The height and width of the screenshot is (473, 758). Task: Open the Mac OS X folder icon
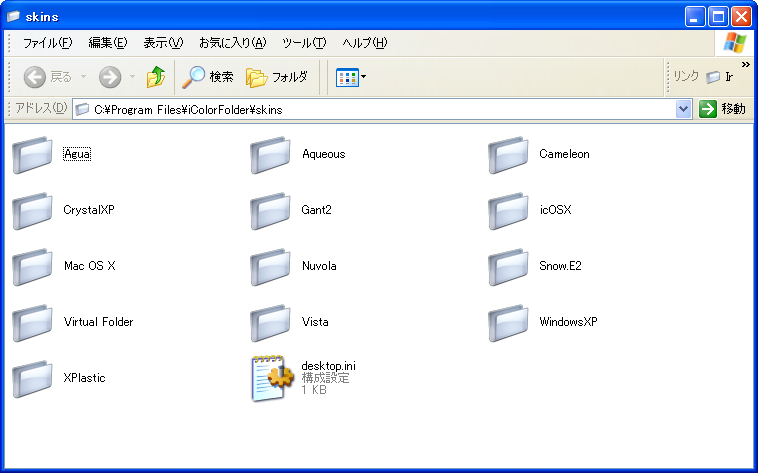point(32,267)
